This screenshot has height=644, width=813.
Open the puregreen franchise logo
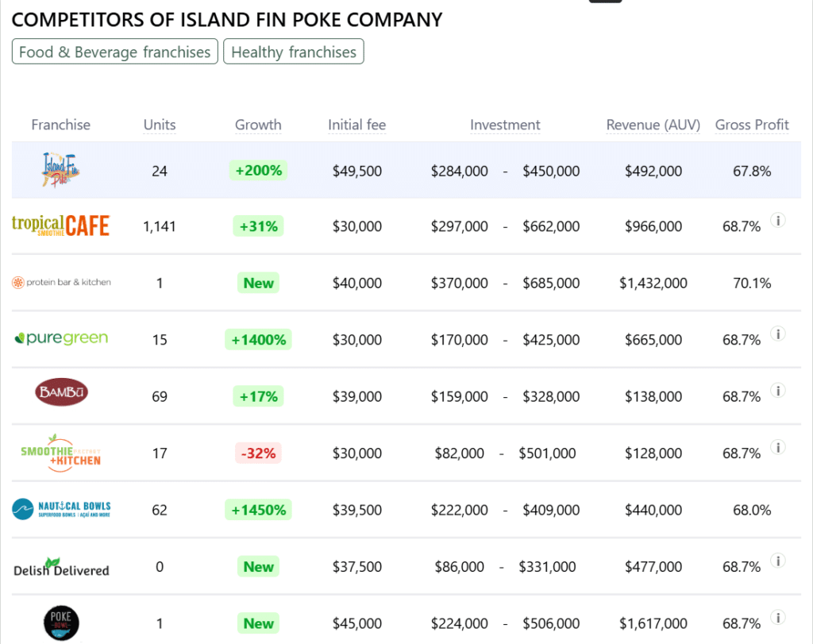[x=61, y=338]
